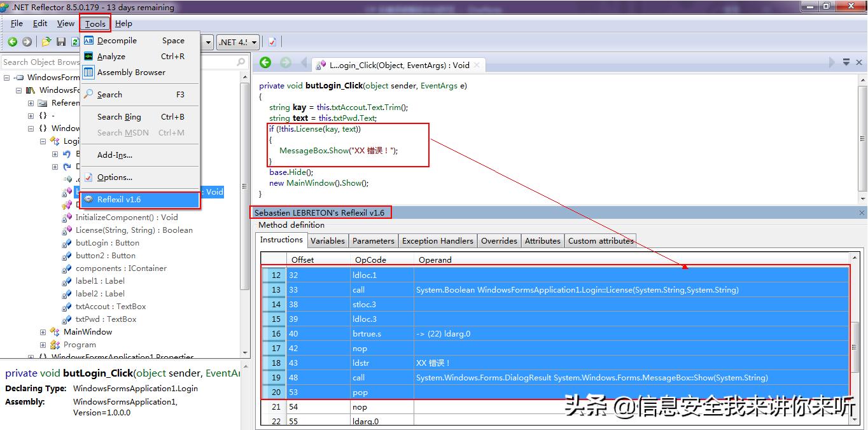Image resolution: width=868 pixels, height=430 pixels.
Task: Click green back arrow above code tab
Action: (266, 62)
